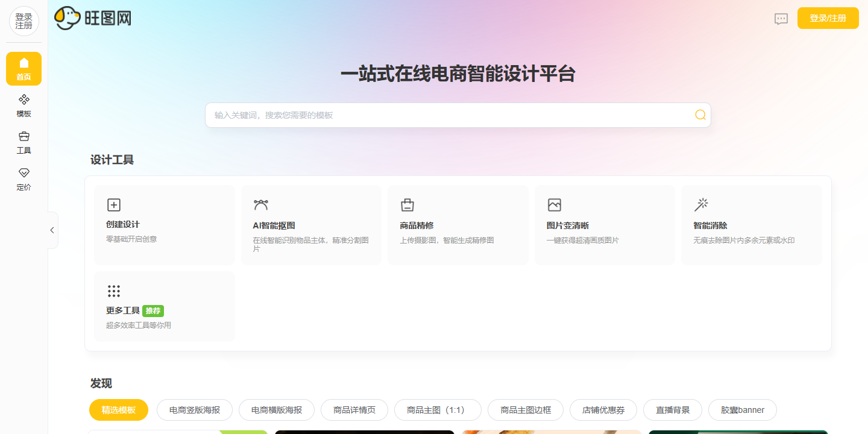
Task: Click the 图片变清晰 picture icon
Action: [x=555, y=205]
